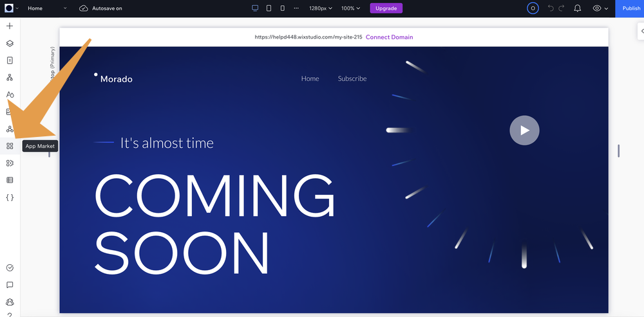Open the site checker checkmark icon
Screen dimensions: 644x317
coord(10,267)
